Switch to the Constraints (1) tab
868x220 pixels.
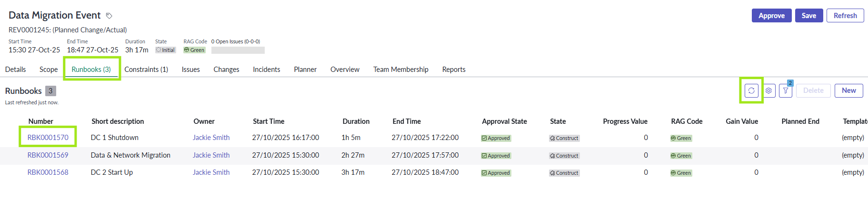pos(146,70)
